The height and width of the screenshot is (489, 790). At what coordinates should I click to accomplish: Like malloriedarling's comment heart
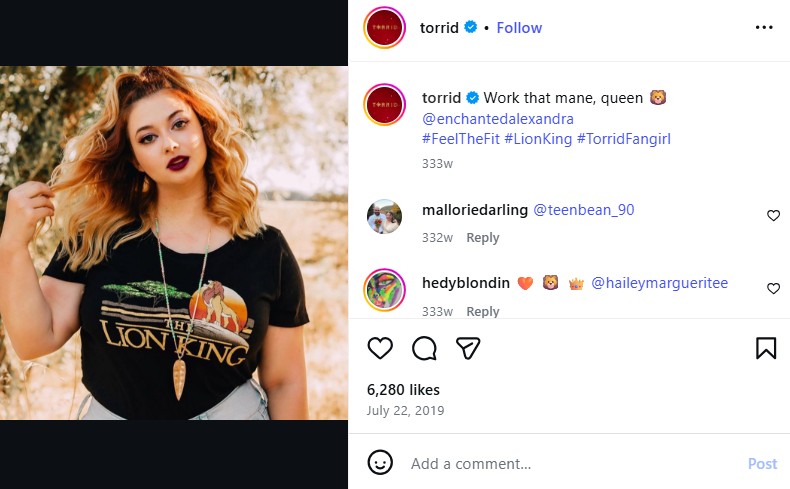(773, 216)
